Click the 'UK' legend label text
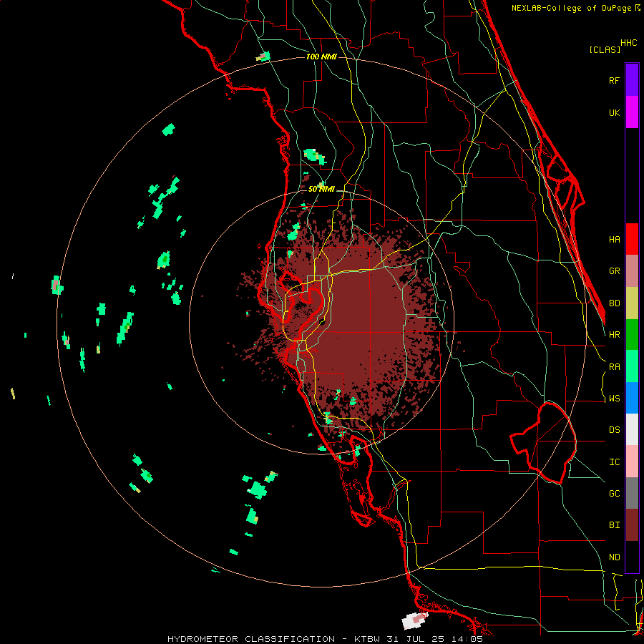Screen dimensions: 644x644 point(614,113)
